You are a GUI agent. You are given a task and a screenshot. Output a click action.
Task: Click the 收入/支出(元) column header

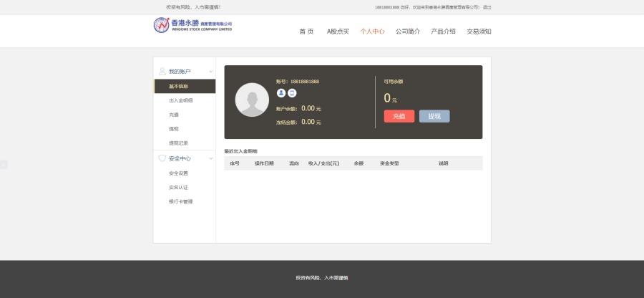pos(323,163)
